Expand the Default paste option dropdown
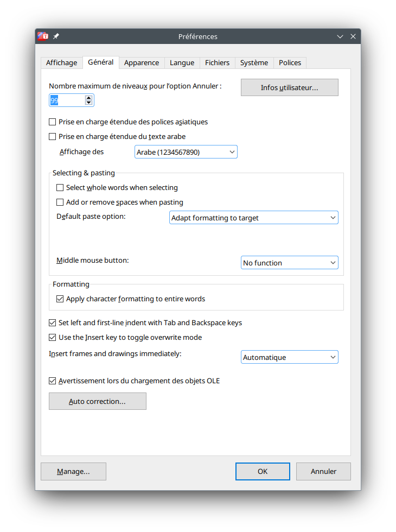The height and width of the screenshot is (532, 396). tap(253, 218)
